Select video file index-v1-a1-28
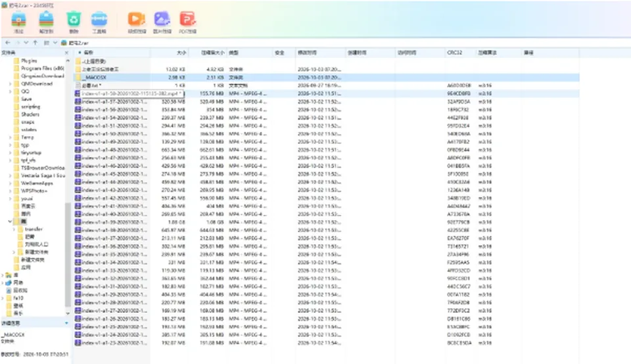This screenshot has width=631, height=364. [x=327, y=302]
